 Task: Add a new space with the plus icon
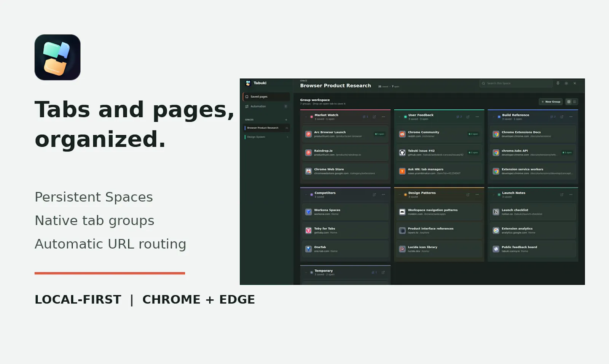tap(286, 120)
